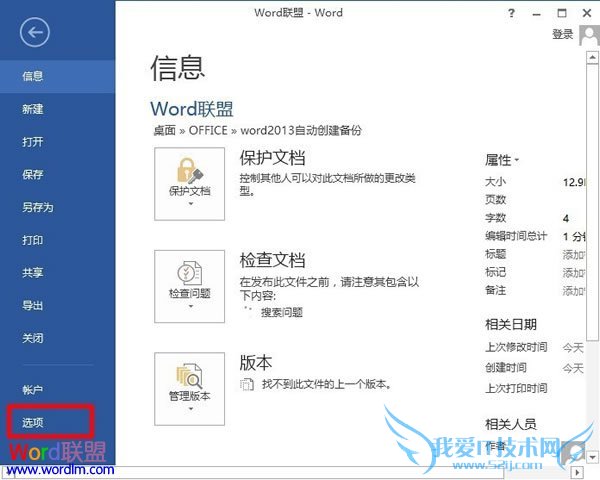This screenshot has height=480, width=600.
Task: Click the 标记 add-tag field
Action: click(573, 273)
